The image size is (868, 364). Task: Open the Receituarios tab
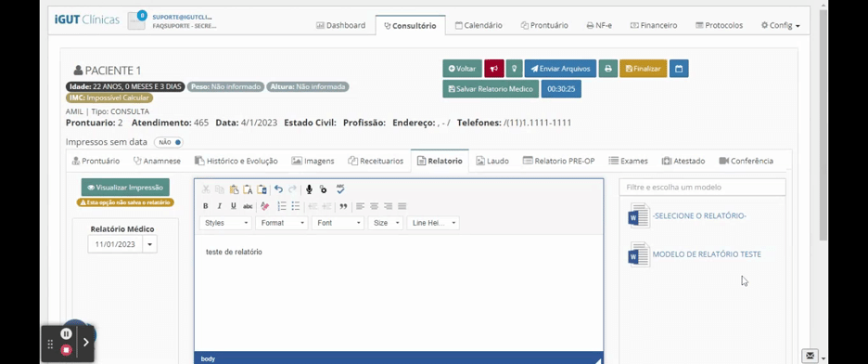point(376,162)
